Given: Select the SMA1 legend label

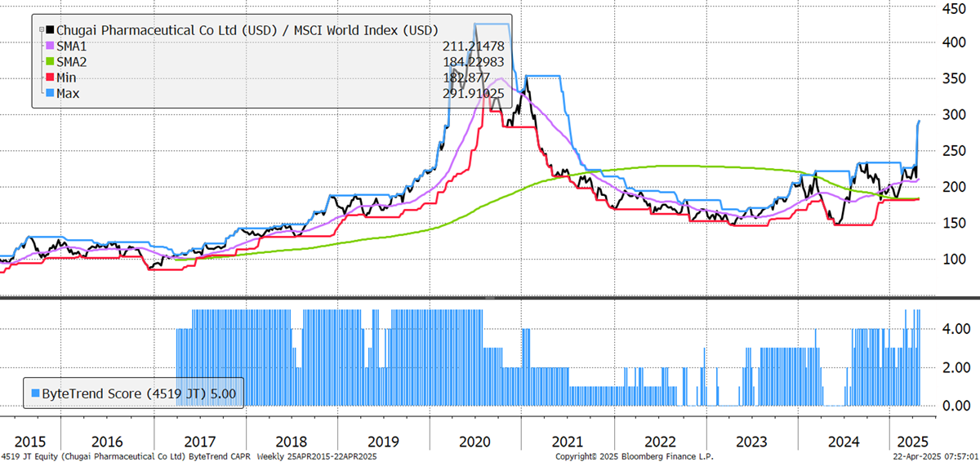Looking at the screenshot, I should pos(71,47).
